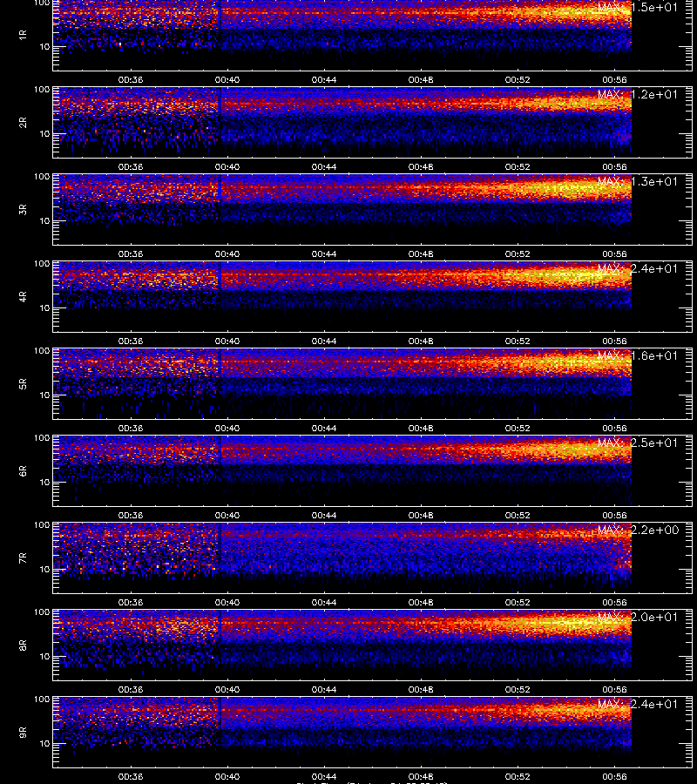This screenshot has height=784, width=697.
Task: Select the 'MAX: 2.4e+01' annotation in panel 4R
Action: pos(638,268)
